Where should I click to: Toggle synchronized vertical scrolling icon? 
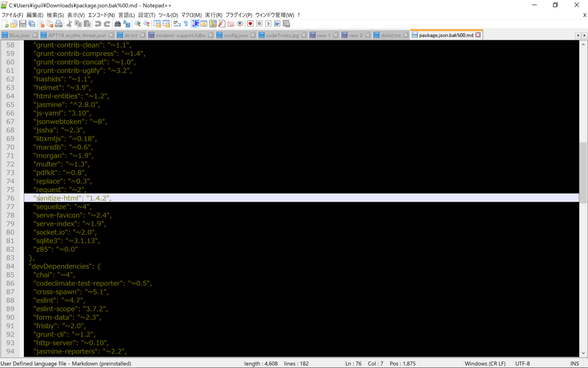click(157, 24)
